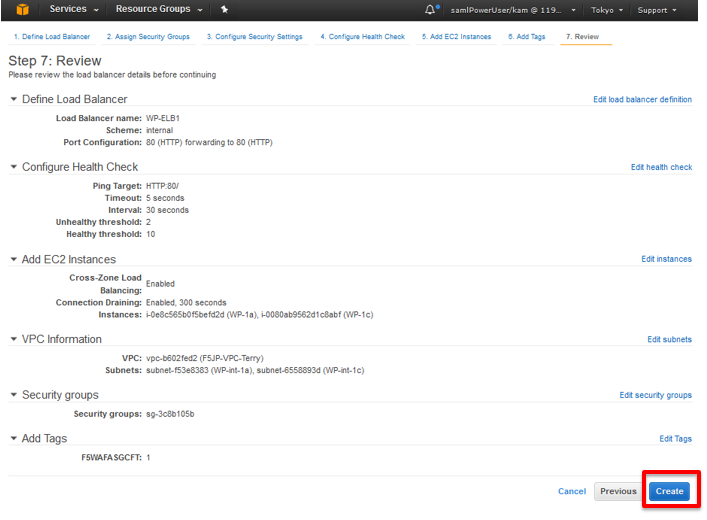
Task: Open the Tokyo region selector
Action: (606, 10)
